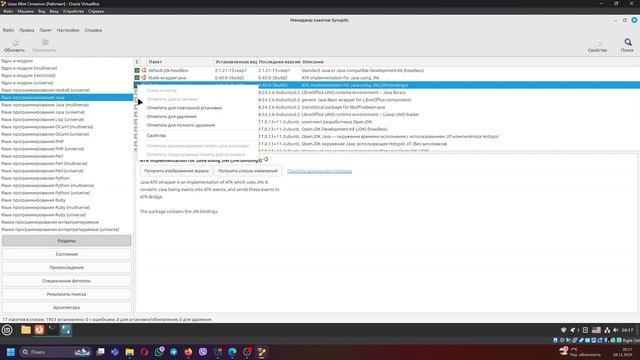Open the file manager in Mint panel
640x360 pixels.
pos(26,330)
